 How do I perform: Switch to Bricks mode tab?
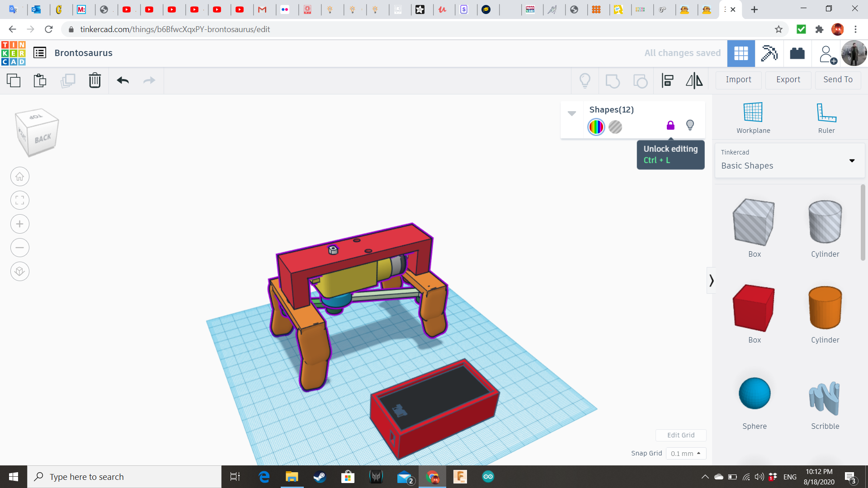click(797, 53)
